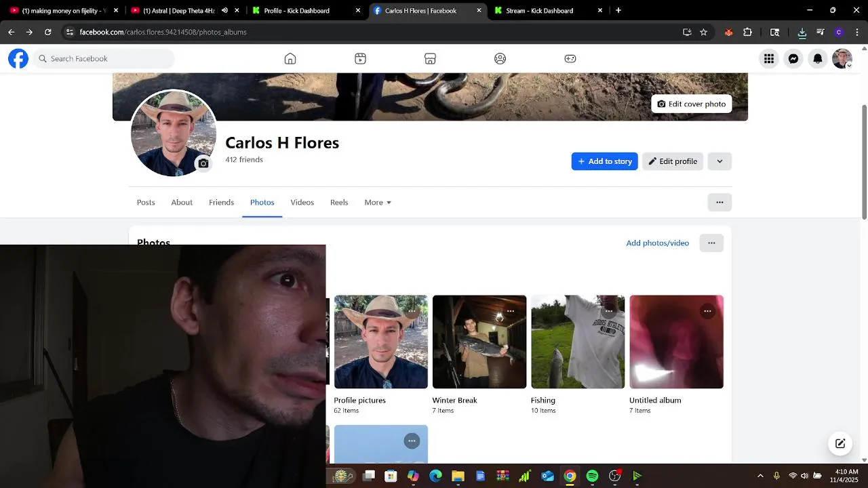This screenshot has width=868, height=488.
Task: Open the Marketplace icon in top nav
Action: click(430, 58)
